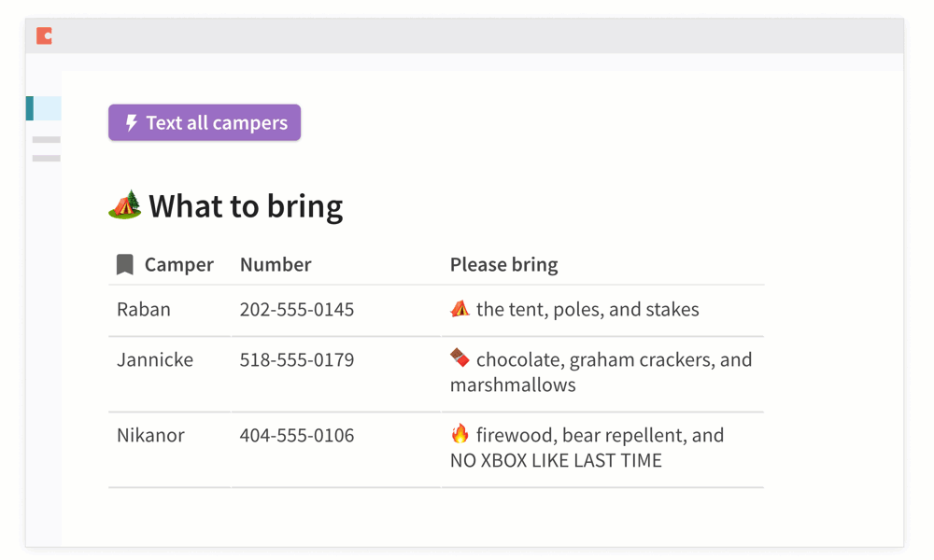Click phone number 518-555-0179

(x=297, y=360)
